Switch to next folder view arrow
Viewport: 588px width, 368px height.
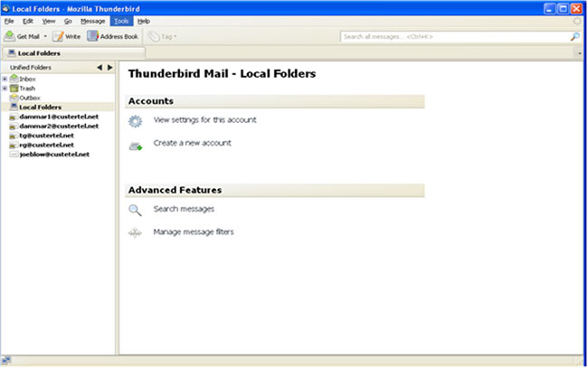109,68
